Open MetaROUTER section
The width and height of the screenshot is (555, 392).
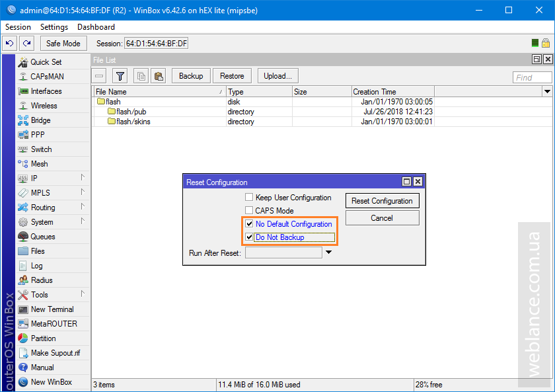click(53, 324)
